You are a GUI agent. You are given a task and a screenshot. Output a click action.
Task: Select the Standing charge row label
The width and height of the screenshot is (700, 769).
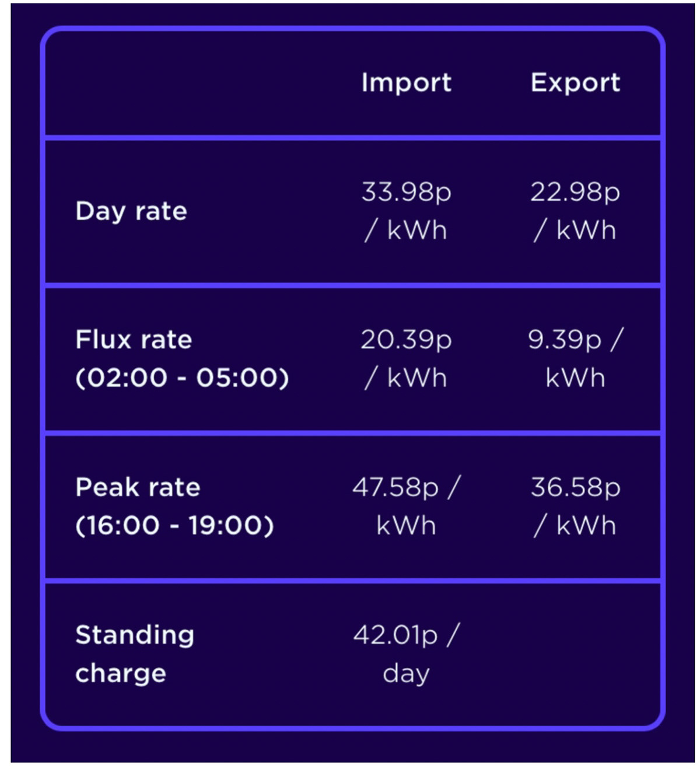pos(135,654)
